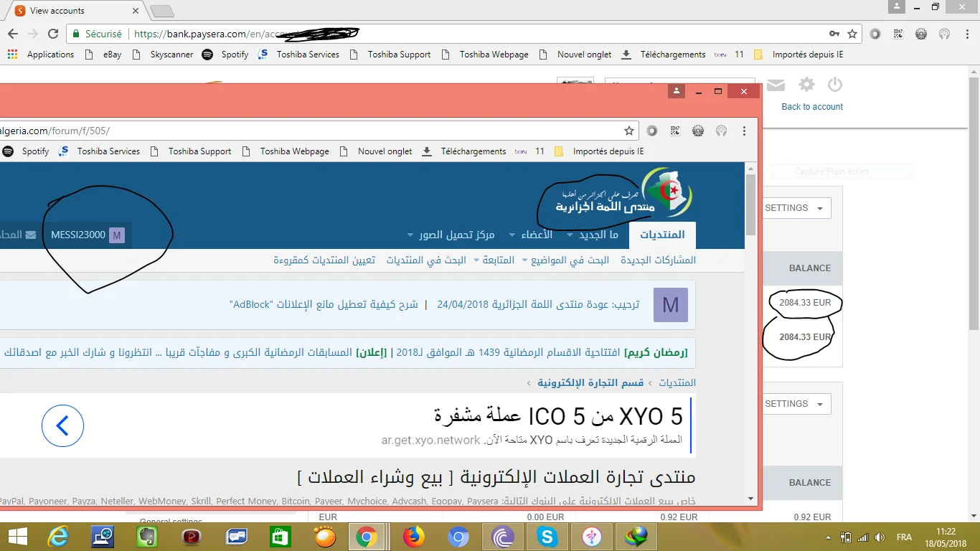The image size is (980, 551).
Task: Click Back to account link
Action: [811, 107]
